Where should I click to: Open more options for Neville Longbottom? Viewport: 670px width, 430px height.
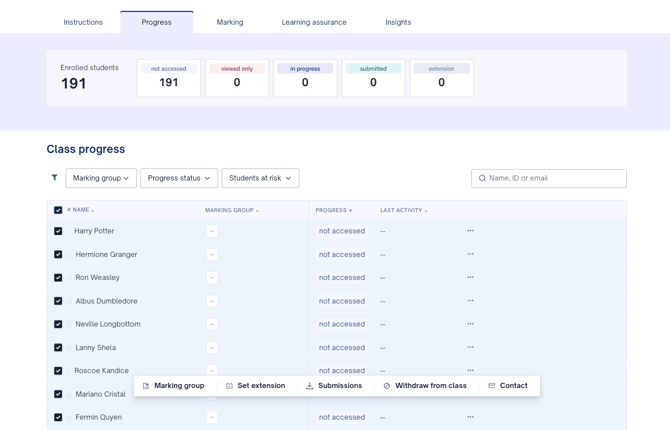click(x=470, y=324)
